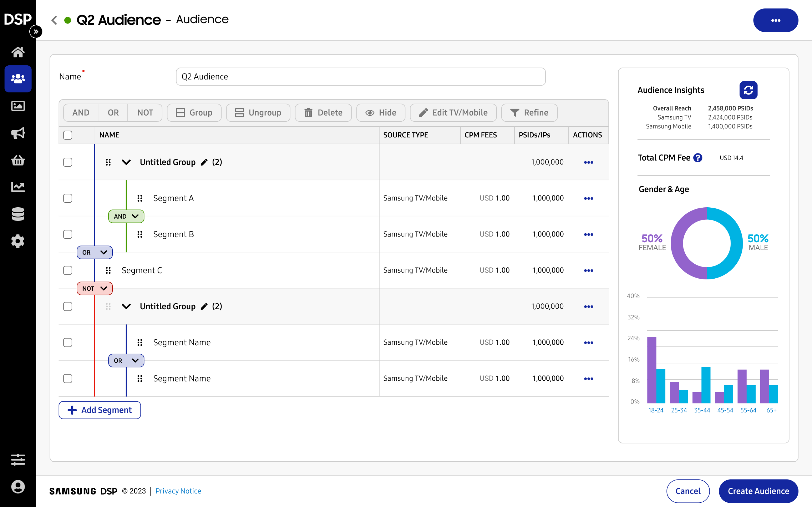Click the Ungroup toolbar button

click(258, 113)
